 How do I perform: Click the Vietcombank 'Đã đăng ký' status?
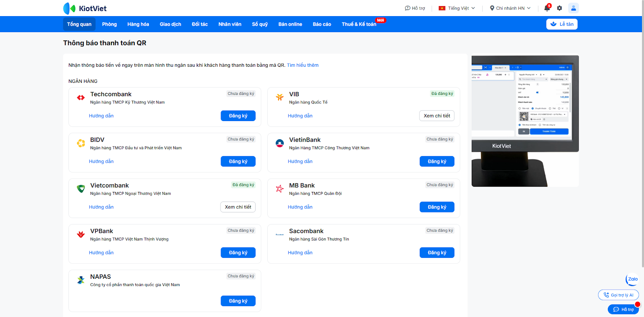tap(244, 185)
